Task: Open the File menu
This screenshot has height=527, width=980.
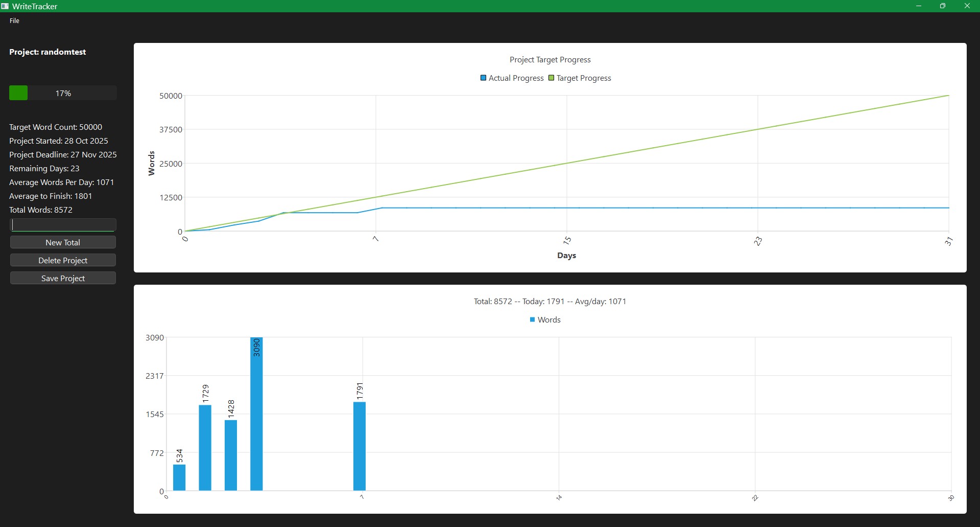Action: click(x=14, y=21)
